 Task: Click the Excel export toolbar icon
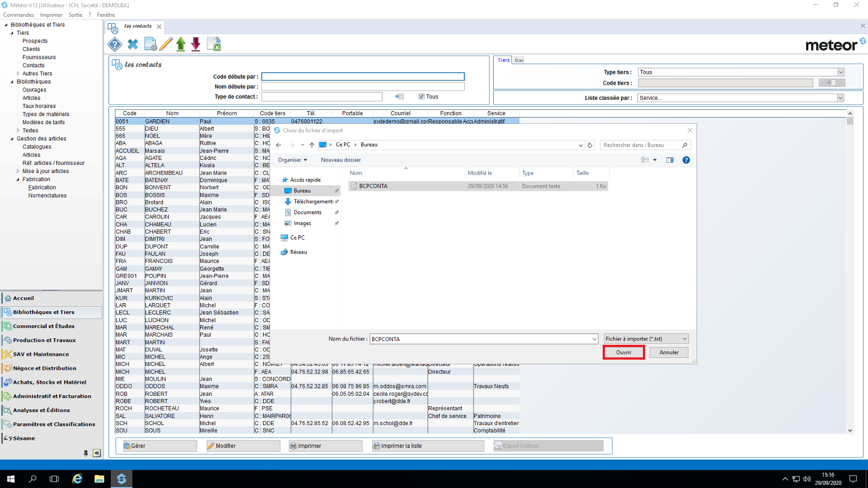tap(214, 44)
